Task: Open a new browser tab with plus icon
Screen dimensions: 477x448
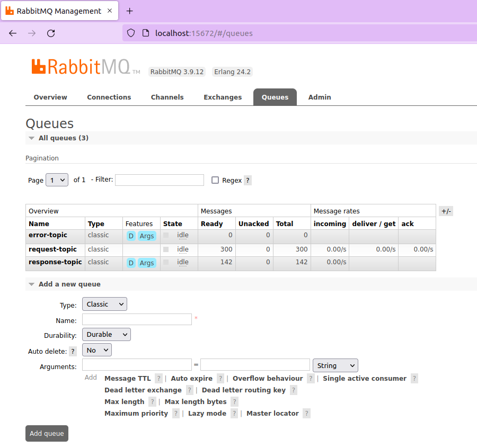Action: pos(130,11)
